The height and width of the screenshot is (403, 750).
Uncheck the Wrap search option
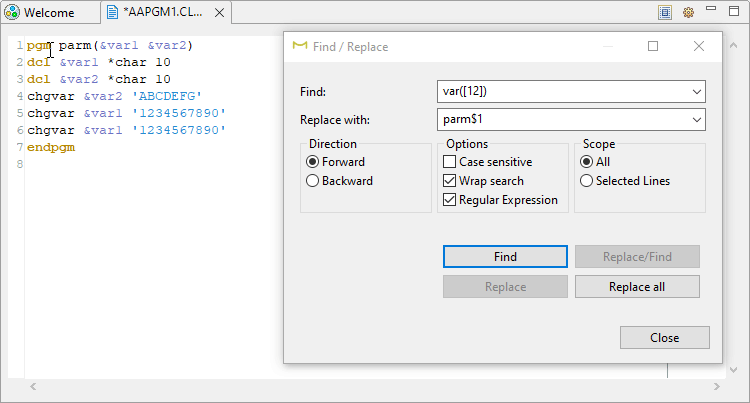[x=450, y=181]
